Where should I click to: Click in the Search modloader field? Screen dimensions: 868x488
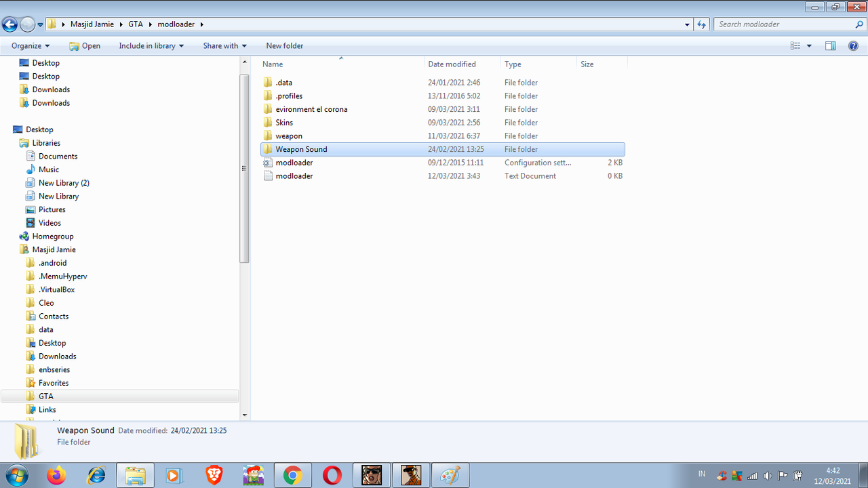click(x=784, y=24)
